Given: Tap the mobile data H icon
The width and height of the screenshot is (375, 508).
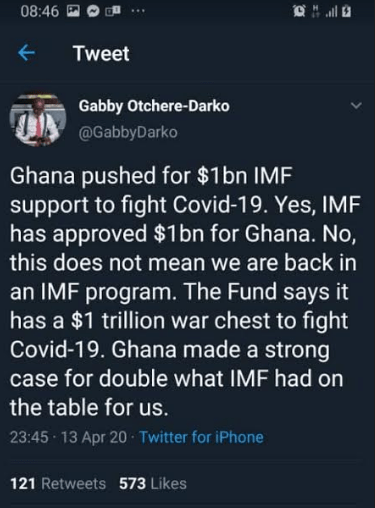Looking at the screenshot, I should click(314, 12).
